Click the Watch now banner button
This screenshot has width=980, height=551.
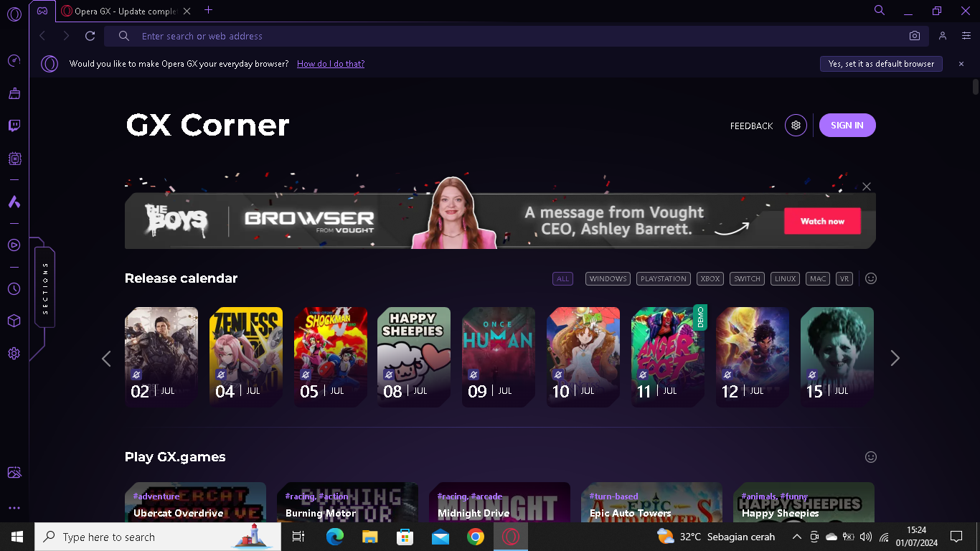[822, 221]
